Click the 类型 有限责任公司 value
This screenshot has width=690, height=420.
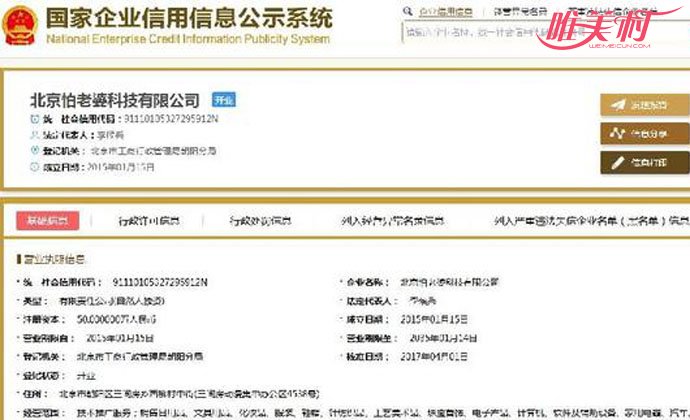(x=112, y=301)
